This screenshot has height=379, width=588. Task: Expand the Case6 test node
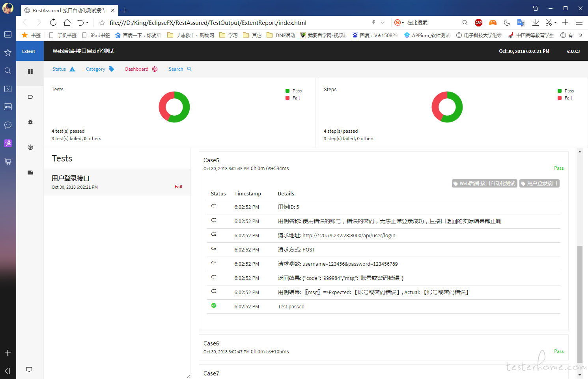coord(383,347)
